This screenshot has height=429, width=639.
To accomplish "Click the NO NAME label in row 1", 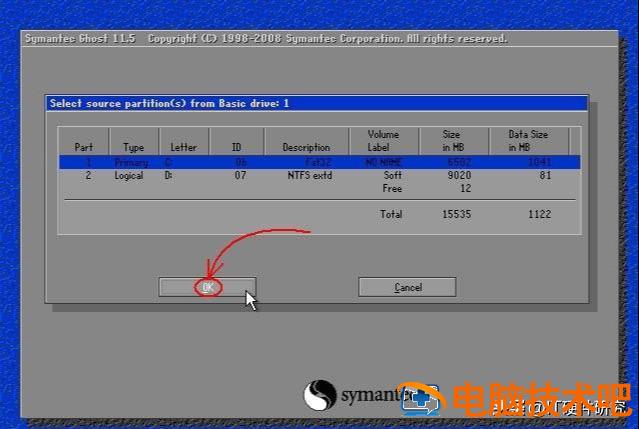I will (x=383, y=162).
